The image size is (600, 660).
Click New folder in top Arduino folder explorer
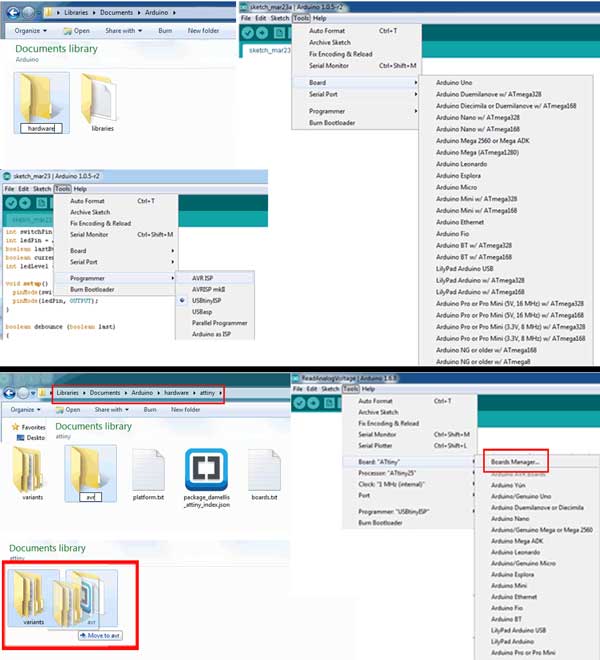point(203,31)
